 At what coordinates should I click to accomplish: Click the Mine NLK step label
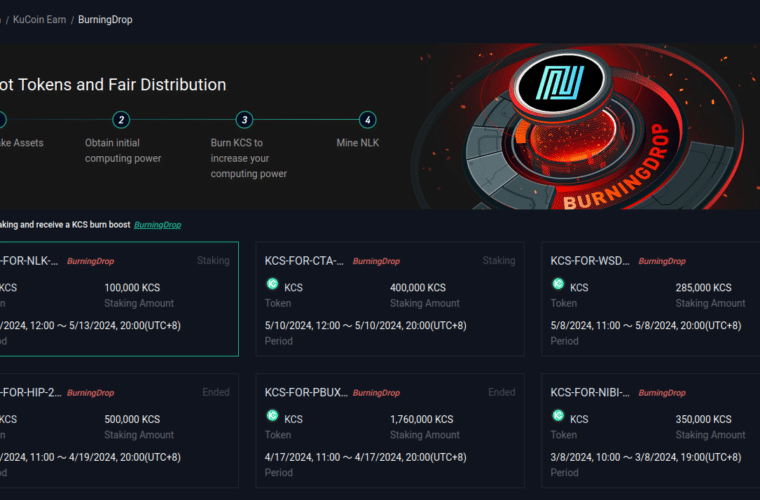358,143
